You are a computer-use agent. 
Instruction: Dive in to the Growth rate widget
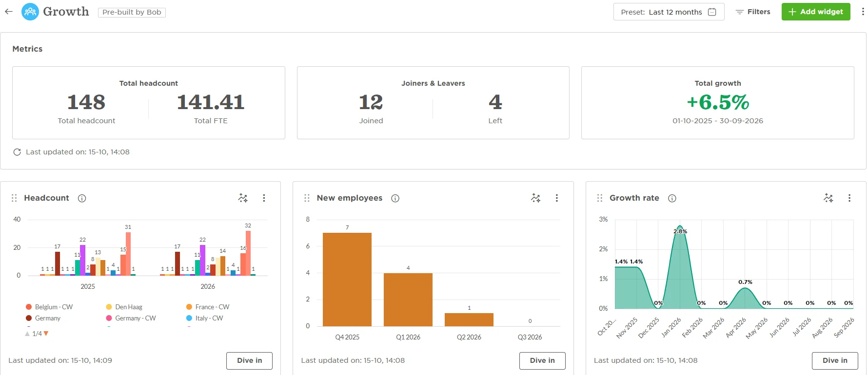coord(835,360)
